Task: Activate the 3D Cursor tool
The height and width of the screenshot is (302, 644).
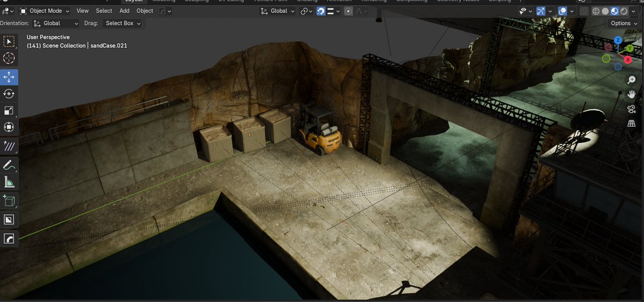Action: tap(9, 58)
